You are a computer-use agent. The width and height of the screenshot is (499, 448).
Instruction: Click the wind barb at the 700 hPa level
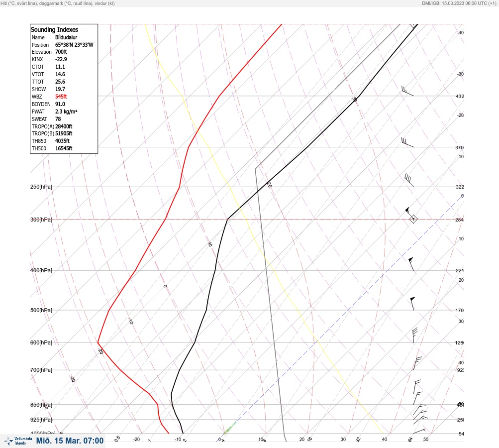pyautogui.click(x=417, y=363)
